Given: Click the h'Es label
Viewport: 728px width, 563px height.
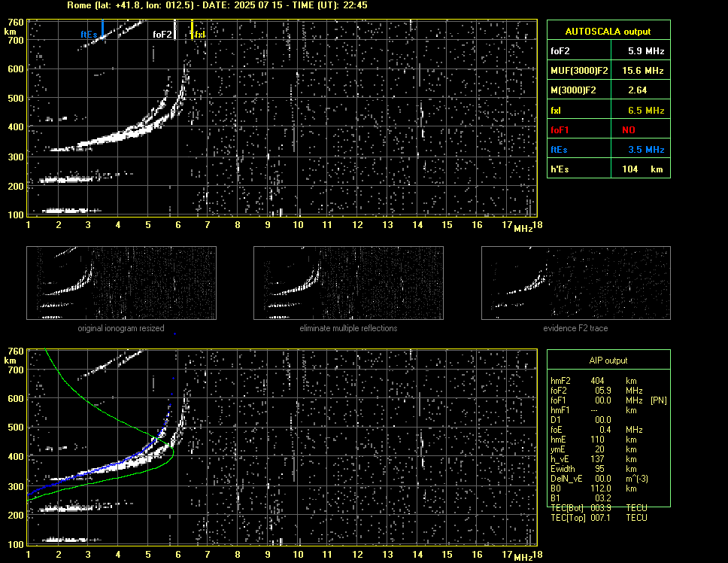Looking at the screenshot, I should point(560,169).
